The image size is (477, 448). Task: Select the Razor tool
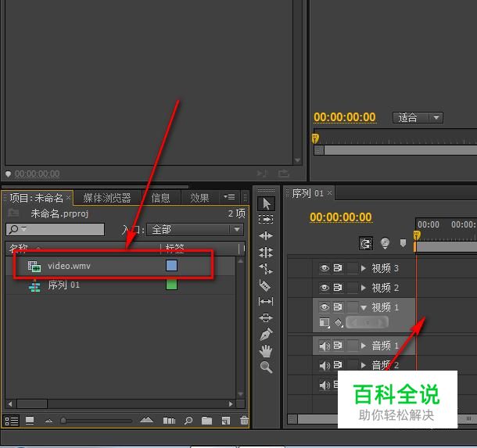click(265, 285)
